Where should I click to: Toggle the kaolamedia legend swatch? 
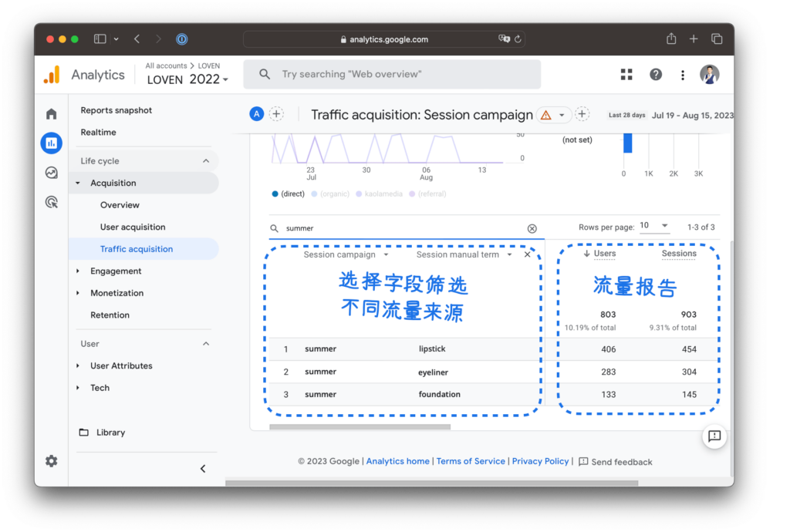click(359, 194)
